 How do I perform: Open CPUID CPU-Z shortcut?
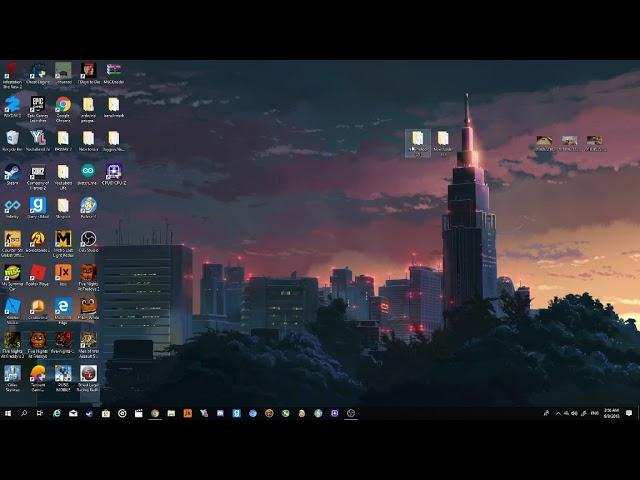[114, 175]
